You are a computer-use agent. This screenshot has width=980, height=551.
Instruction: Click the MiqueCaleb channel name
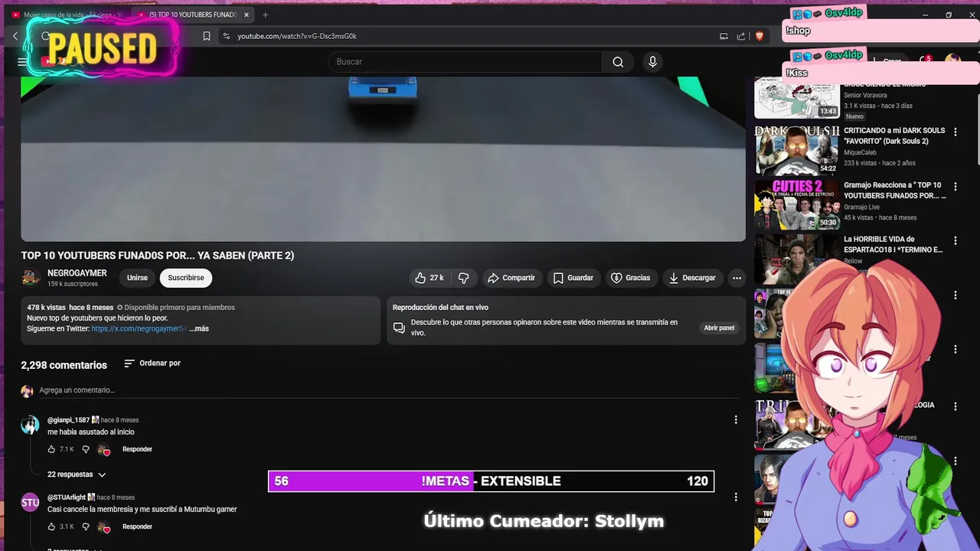point(860,152)
